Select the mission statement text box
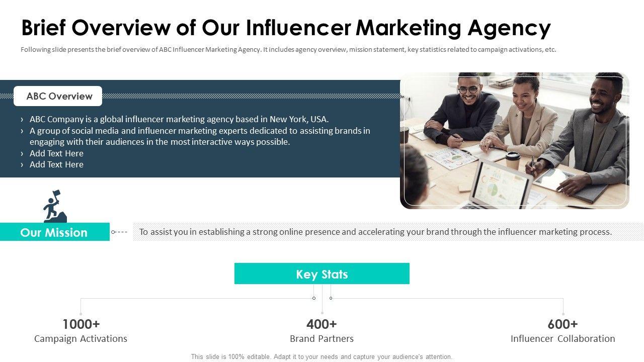Image resolution: width=644 pixels, height=362 pixels. point(375,232)
